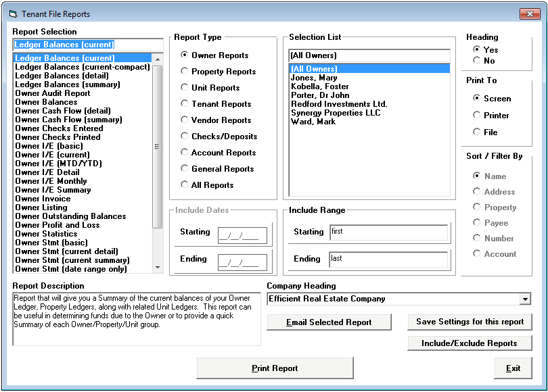Set Heading option to No
Image resolution: width=548 pixels, height=392 pixels.
pyautogui.click(x=480, y=59)
